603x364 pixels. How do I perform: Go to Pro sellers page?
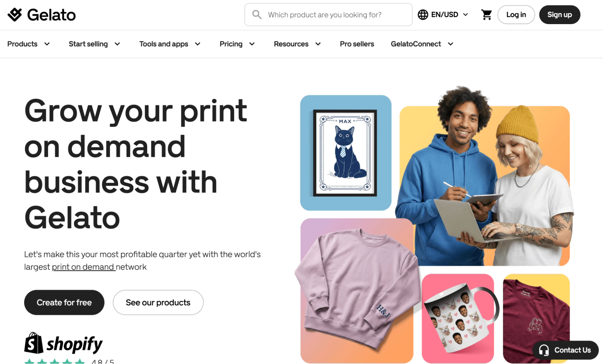coord(357,44)
